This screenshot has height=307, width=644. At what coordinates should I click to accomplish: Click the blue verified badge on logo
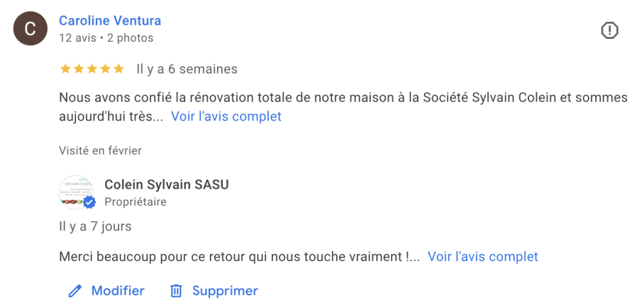coord(89,203)
